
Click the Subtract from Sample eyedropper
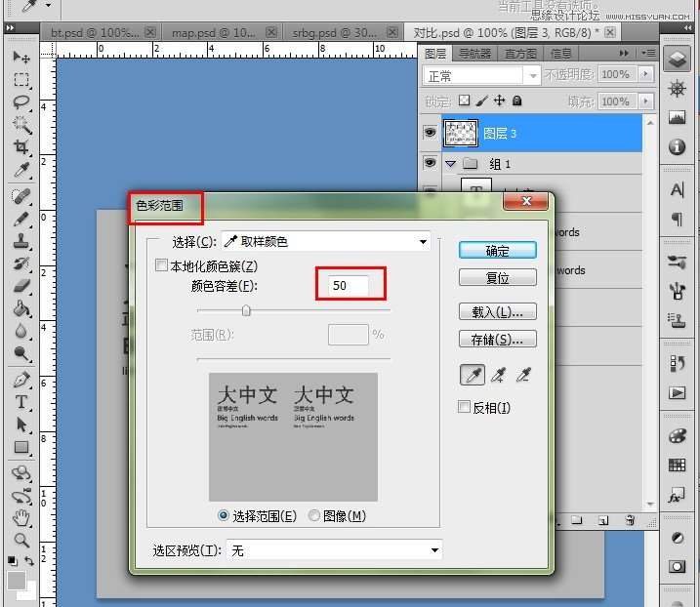[x=524, y=375]
